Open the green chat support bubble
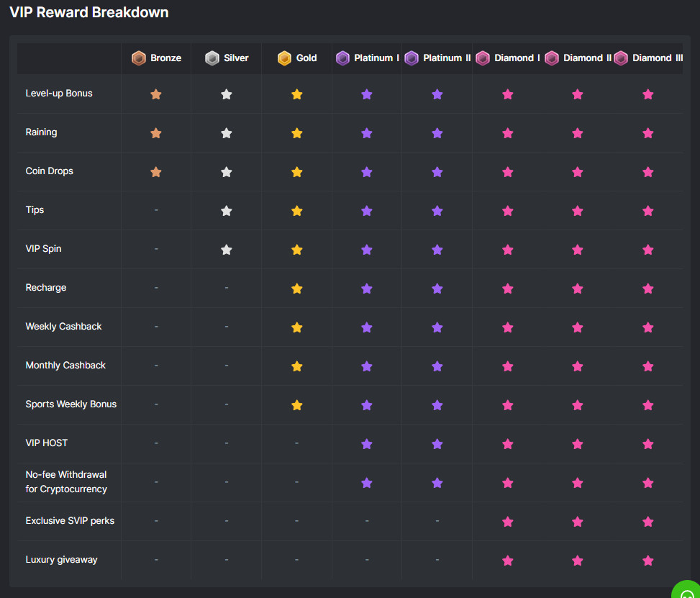This screenshot has height=598, width=700. pyautogui.click(x=687, y=590)
